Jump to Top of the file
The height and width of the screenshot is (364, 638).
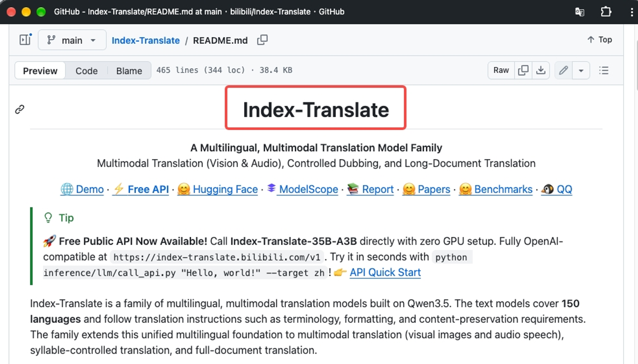point(599,39)
